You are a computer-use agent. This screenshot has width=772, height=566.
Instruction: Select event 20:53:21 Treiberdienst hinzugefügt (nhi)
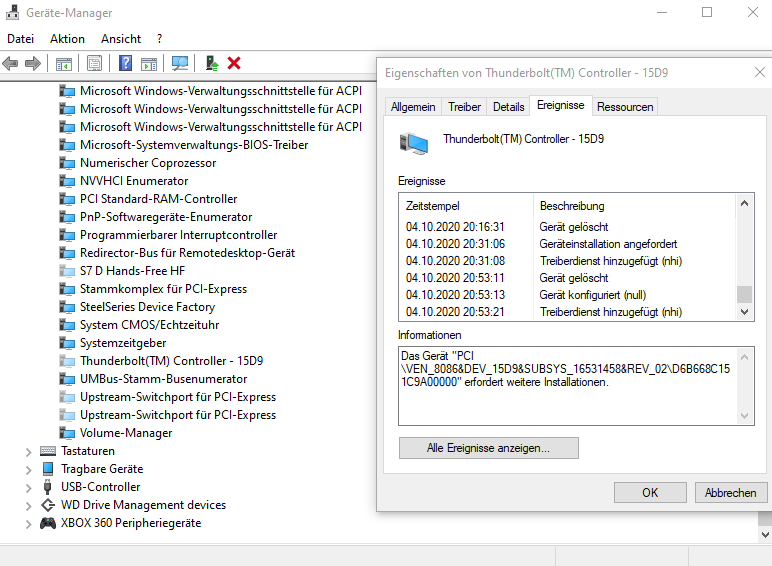568,312
